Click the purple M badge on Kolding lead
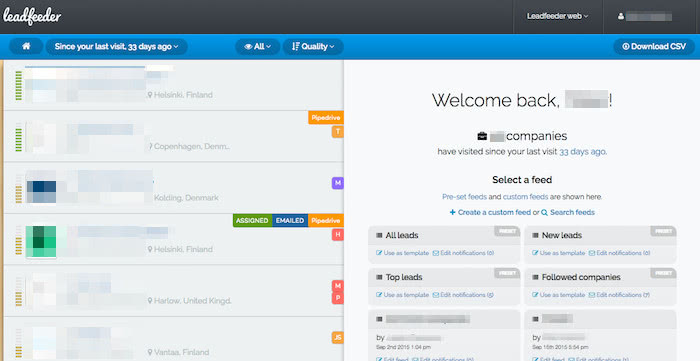This screenshot has height=361, width=700. click(338, 183)
